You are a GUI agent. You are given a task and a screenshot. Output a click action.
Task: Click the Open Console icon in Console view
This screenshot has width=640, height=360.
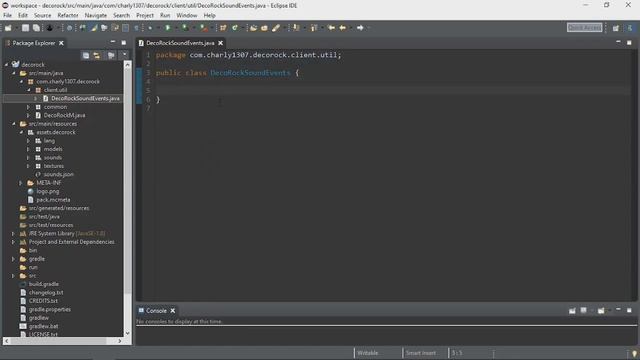pos(601,311)
